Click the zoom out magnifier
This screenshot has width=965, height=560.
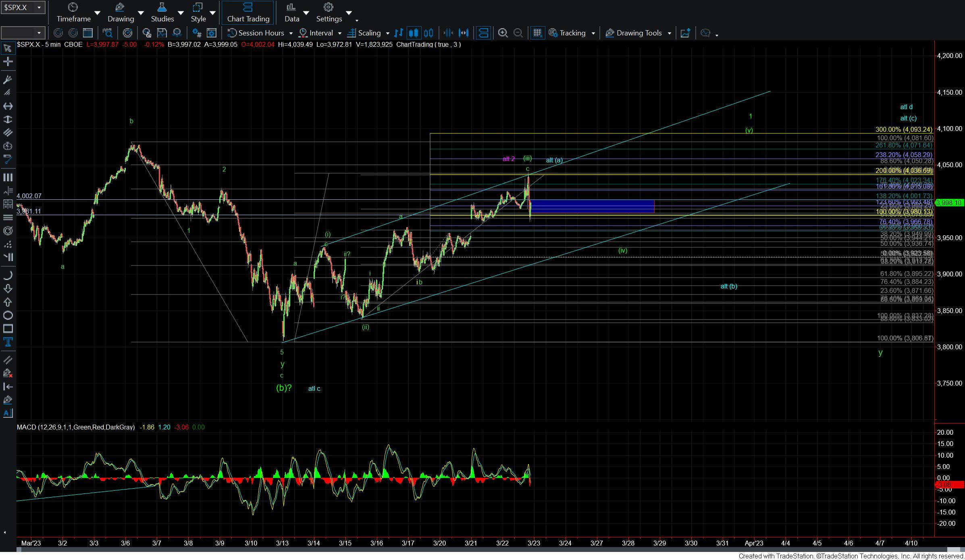[x=518, y=33]
